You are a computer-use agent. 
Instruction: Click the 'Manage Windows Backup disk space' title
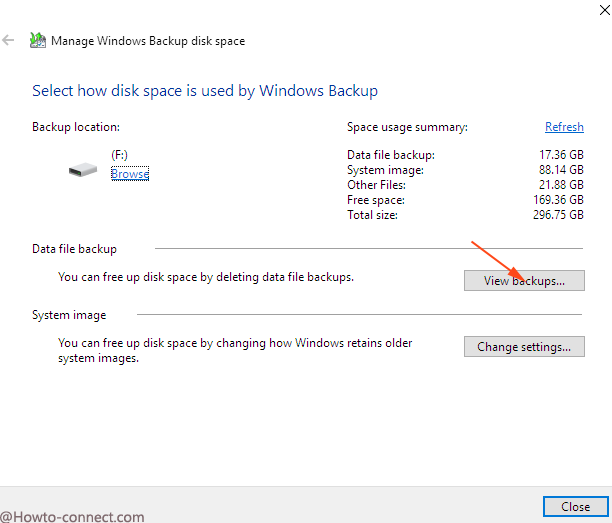click(x=148, y=41)
